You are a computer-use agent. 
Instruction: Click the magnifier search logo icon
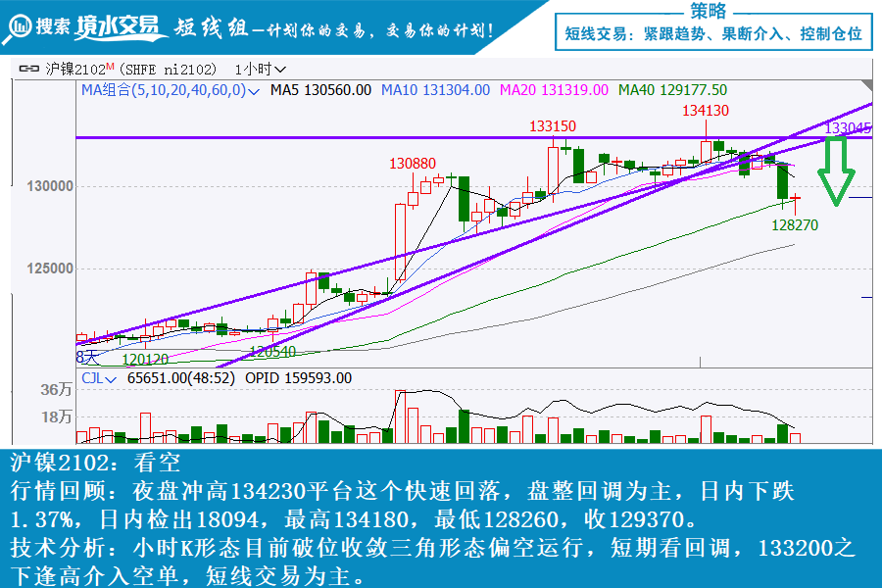18,29
